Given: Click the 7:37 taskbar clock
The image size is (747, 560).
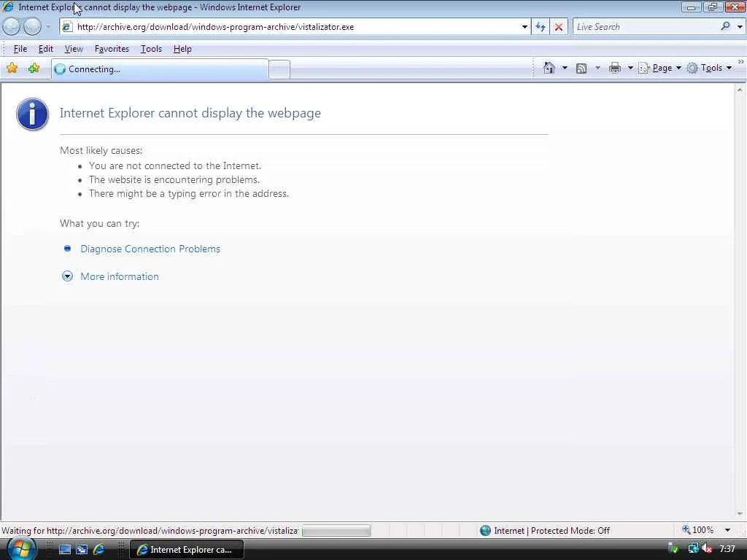Looking at the screenshot, I should (727, 549).
